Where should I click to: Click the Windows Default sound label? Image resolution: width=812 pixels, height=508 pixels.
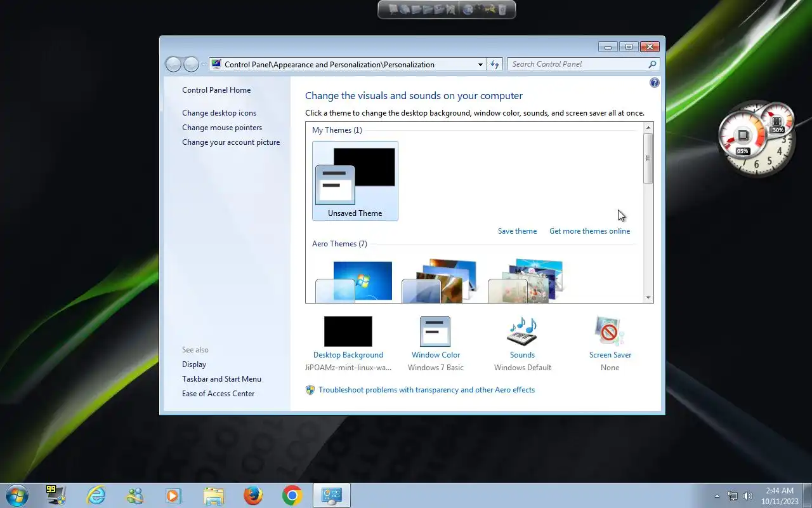523,368
